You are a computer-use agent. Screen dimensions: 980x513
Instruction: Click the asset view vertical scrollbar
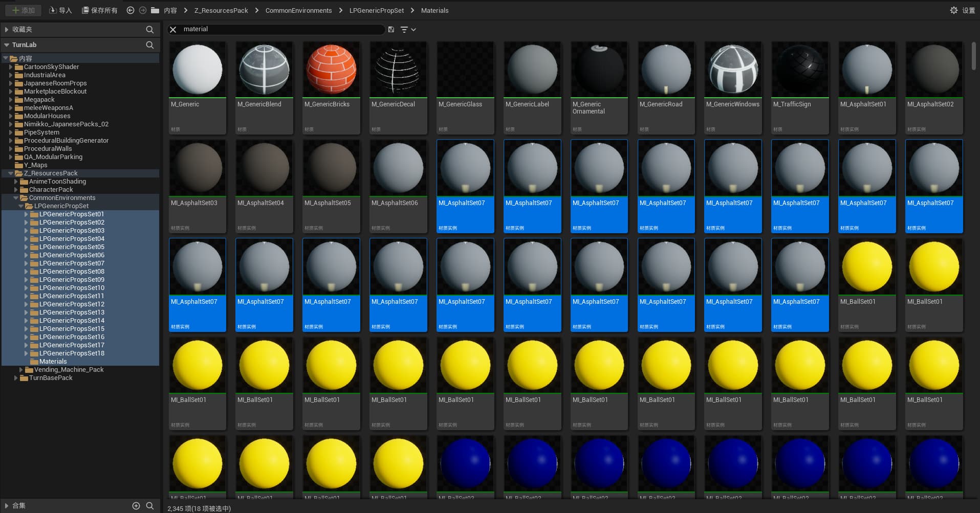tap(973, 56)
